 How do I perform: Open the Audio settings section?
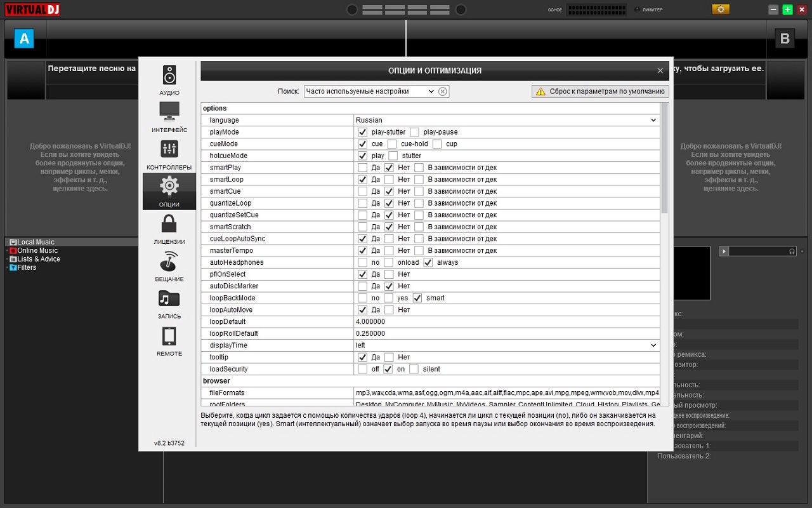coord(169,80)
